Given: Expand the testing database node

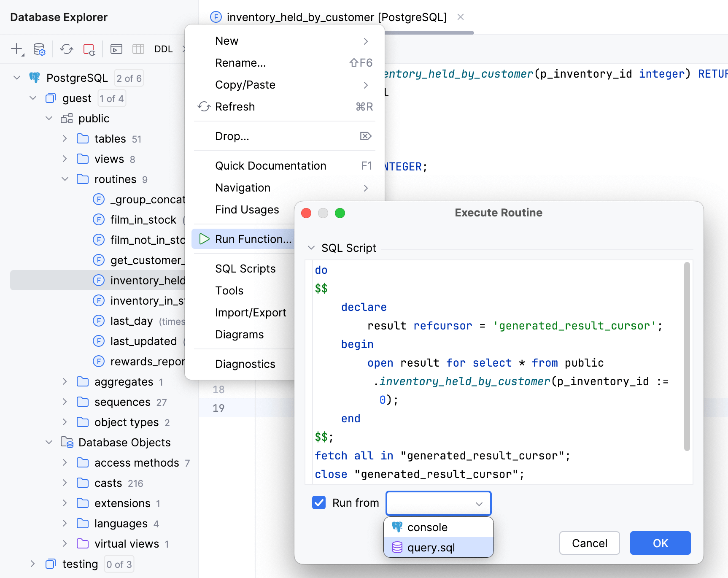Looking at the screenshot, I should coord(33,564).
